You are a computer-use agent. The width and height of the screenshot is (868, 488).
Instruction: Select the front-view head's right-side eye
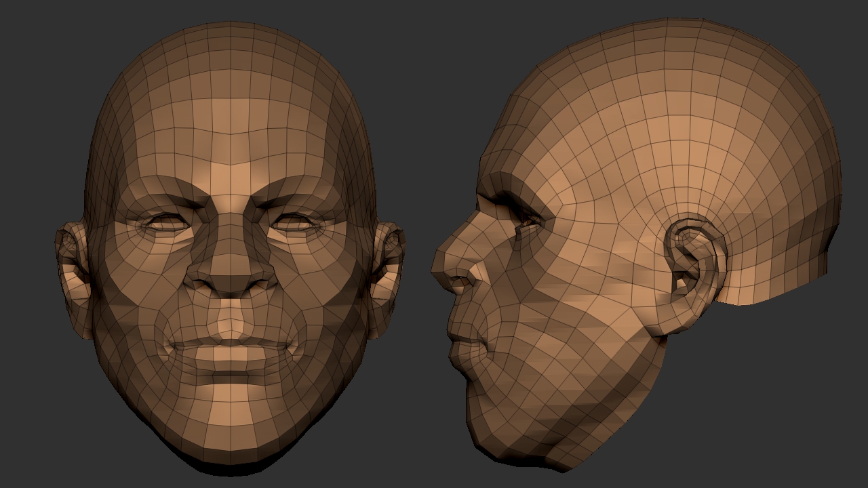[294, 222]
